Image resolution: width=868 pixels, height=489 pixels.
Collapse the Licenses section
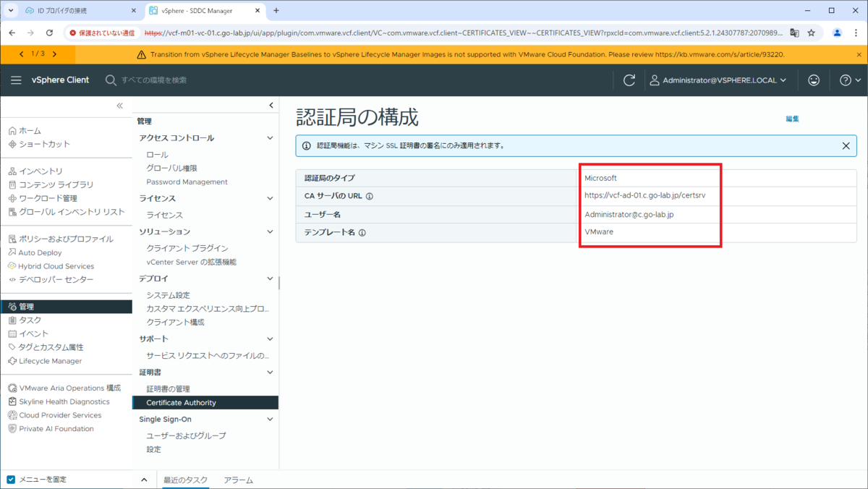[271, 198]
